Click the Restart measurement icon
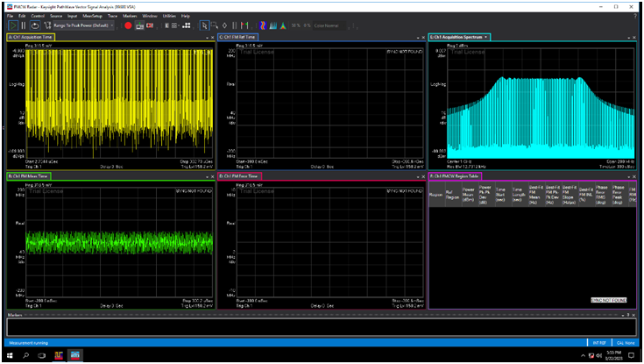The image size is (644, 364). (x=34, y=26)
